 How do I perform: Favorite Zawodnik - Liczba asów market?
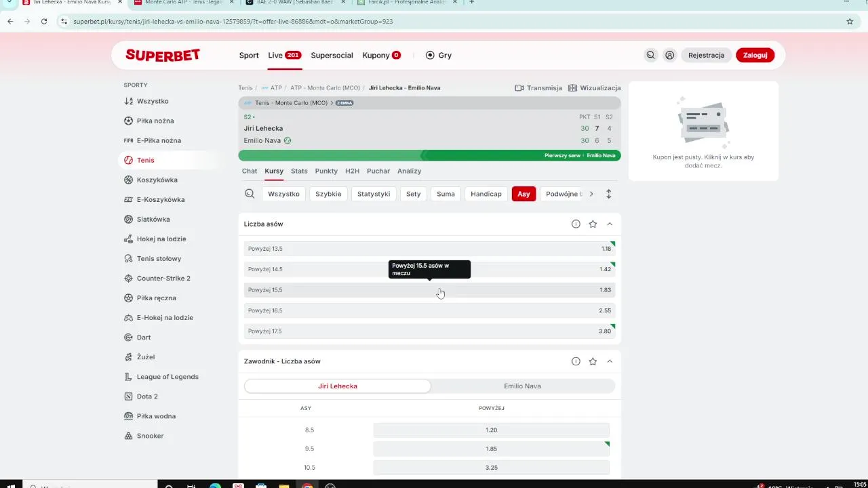(x=593, y=361)
